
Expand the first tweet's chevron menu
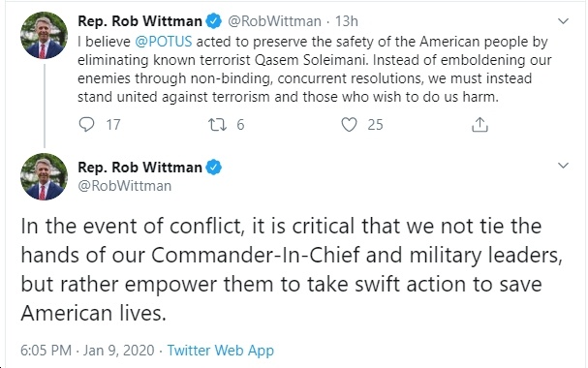click(563, 21)
